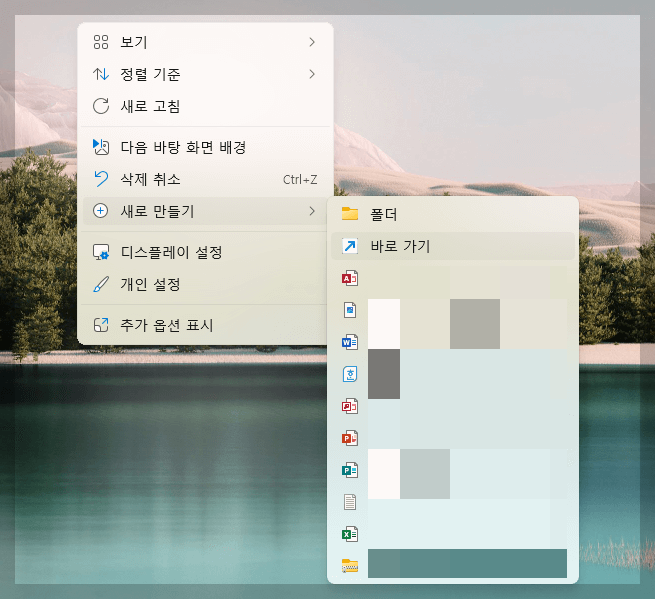This screenshot has width=655, height=599.
Task: Open the 보기 menu entry
Action: tap(205, 42)
